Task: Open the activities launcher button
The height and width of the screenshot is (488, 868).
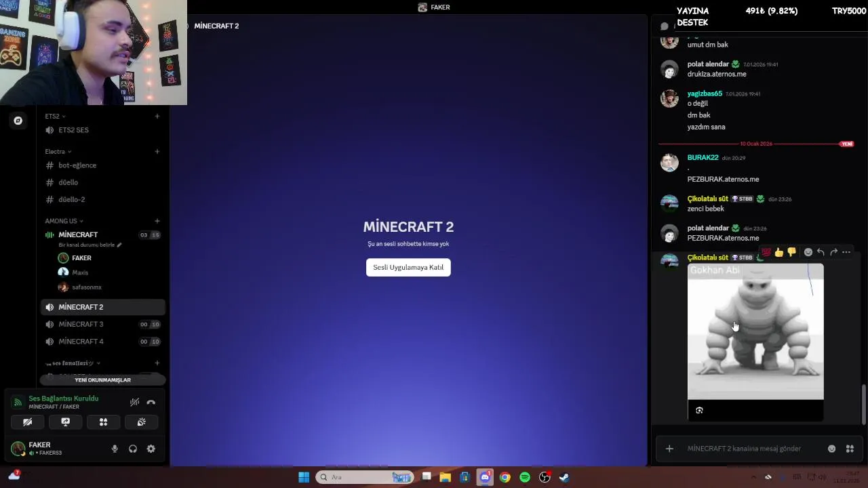Action: 103,422
